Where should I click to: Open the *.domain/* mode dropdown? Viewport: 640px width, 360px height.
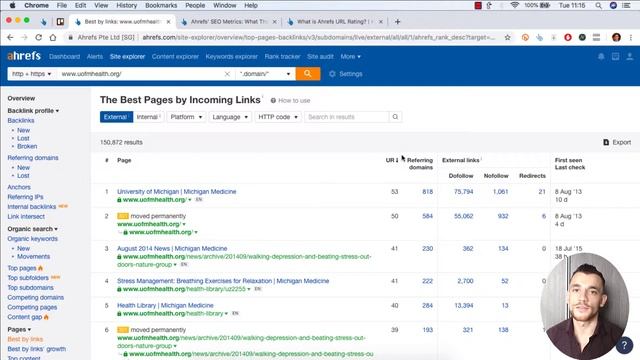pos(265,74)
